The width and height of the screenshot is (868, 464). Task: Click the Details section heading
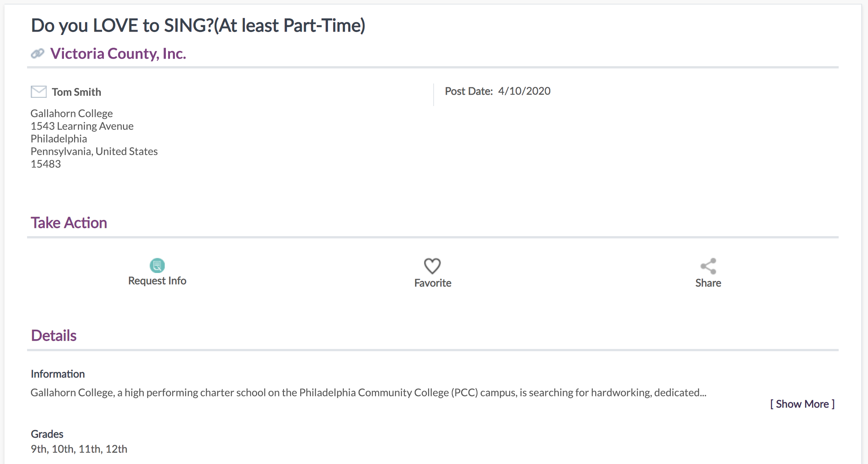54,335
